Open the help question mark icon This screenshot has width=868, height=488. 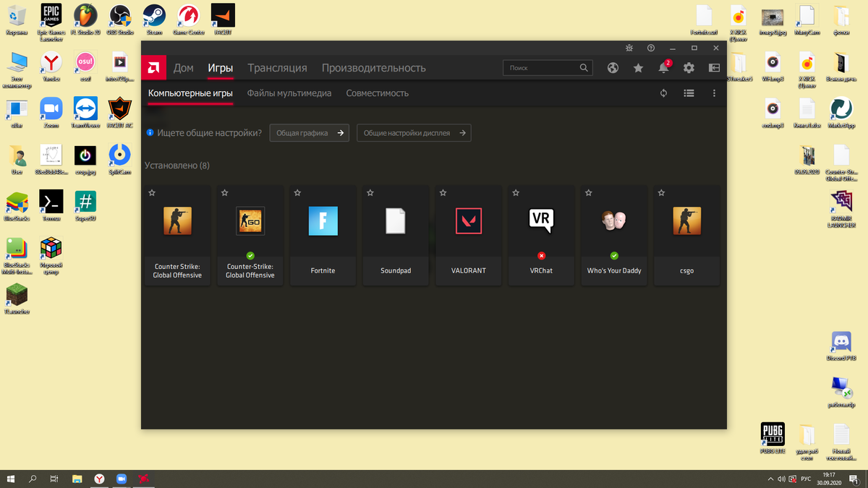pos(651,48)
